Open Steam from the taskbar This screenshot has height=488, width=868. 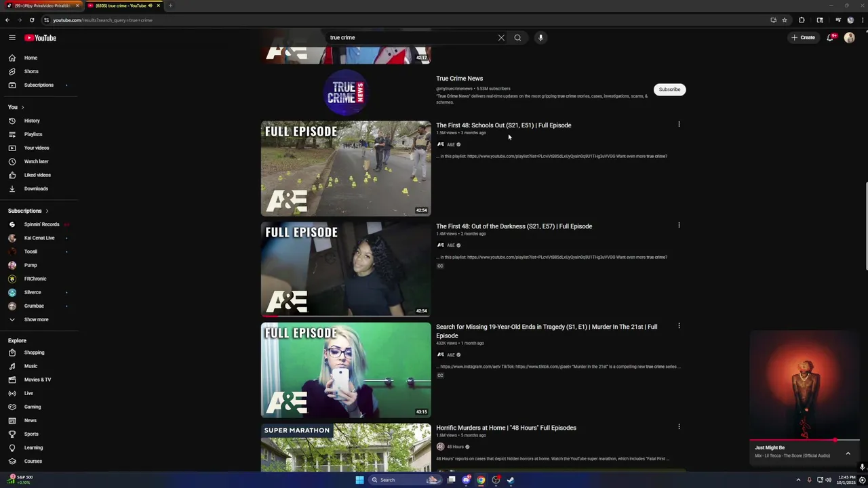point(511,480)
